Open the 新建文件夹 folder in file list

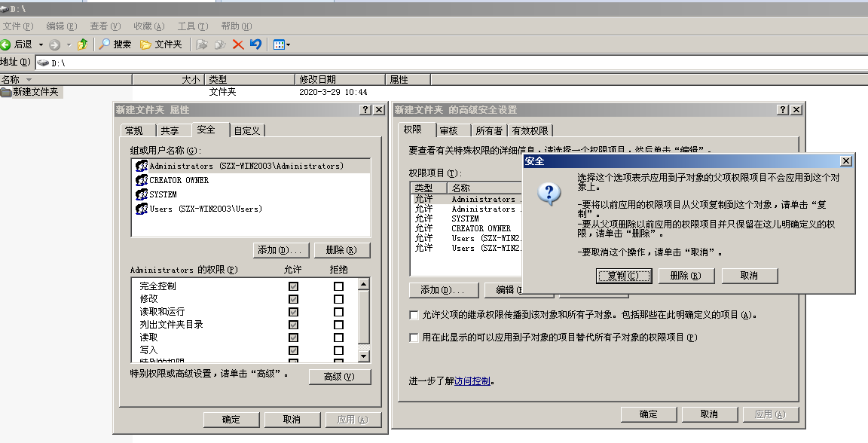[x=36, y=92]
